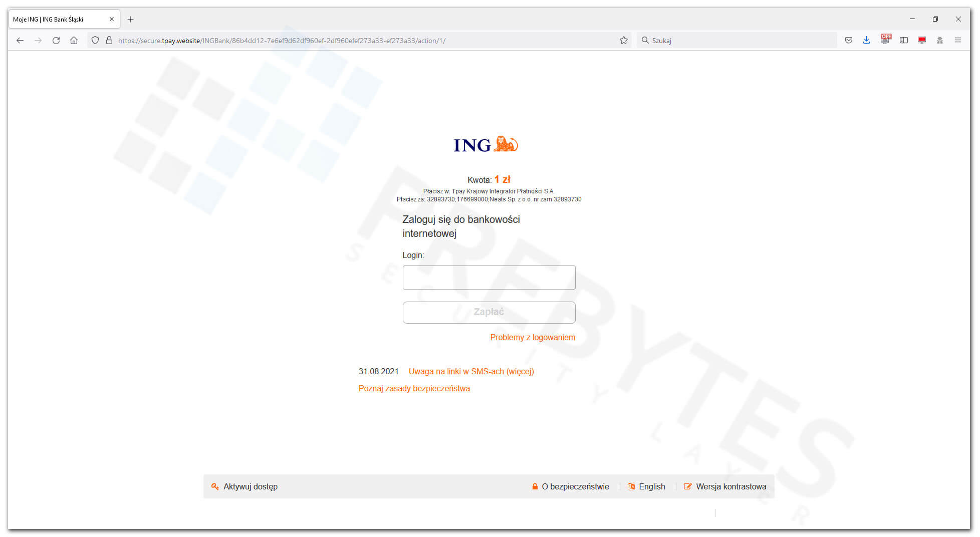This screenshot has width=980, height=537.
Task: Click the Zapłać button
Action: point(489,313)
